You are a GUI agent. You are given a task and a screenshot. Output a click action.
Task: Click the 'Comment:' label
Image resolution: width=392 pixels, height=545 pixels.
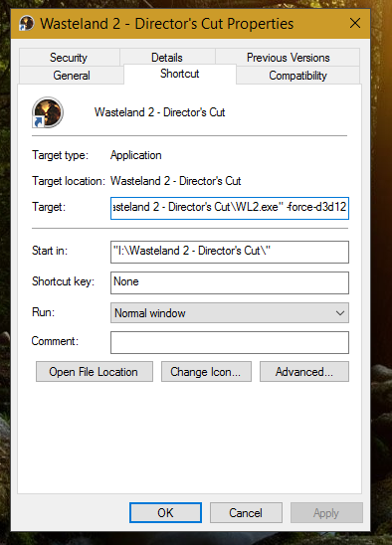point(55,341)
